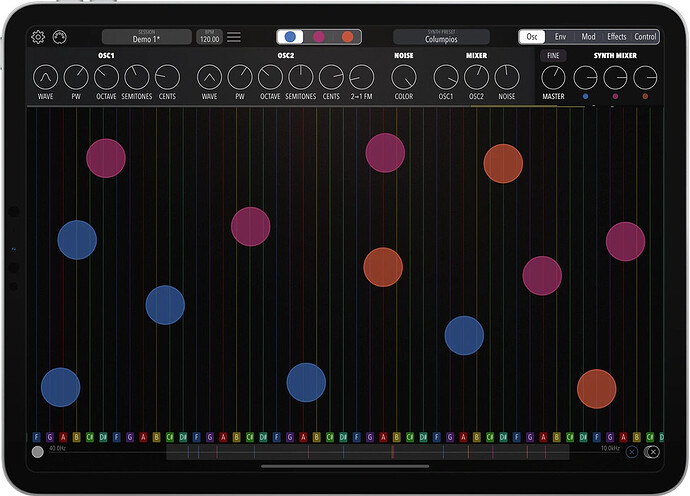
Task: Open the Control tab
Action: coord(646,37)
